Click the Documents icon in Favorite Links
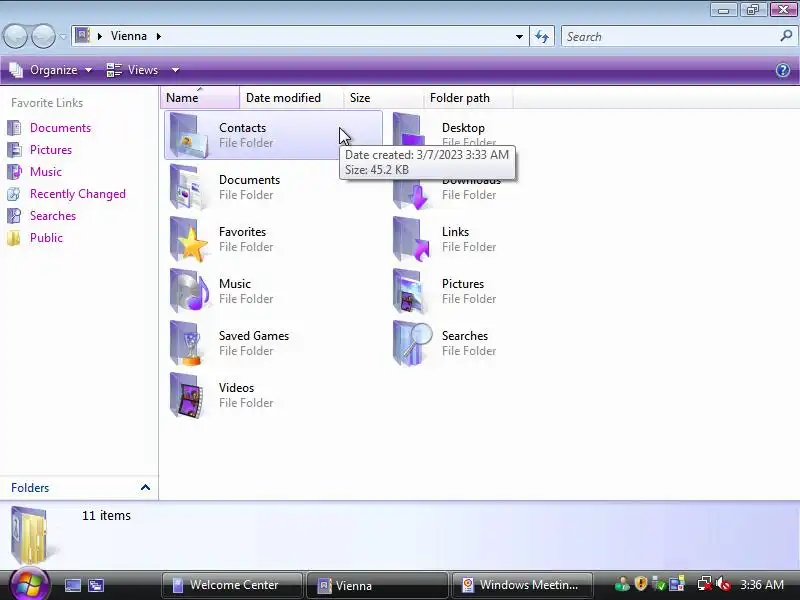Image resolution: width=800 pixels, height=600 pixels. coord(14,128)
